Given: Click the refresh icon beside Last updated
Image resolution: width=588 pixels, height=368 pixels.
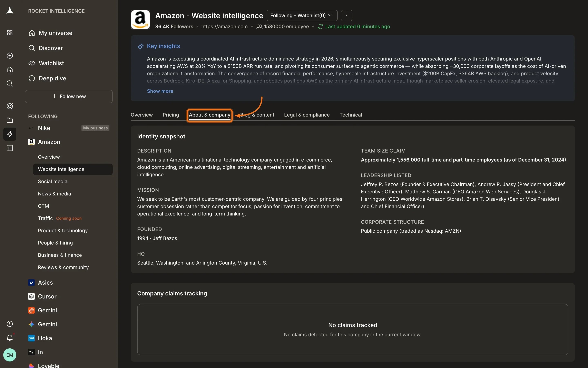Looking at the screenshot, I should click(320, 27).
